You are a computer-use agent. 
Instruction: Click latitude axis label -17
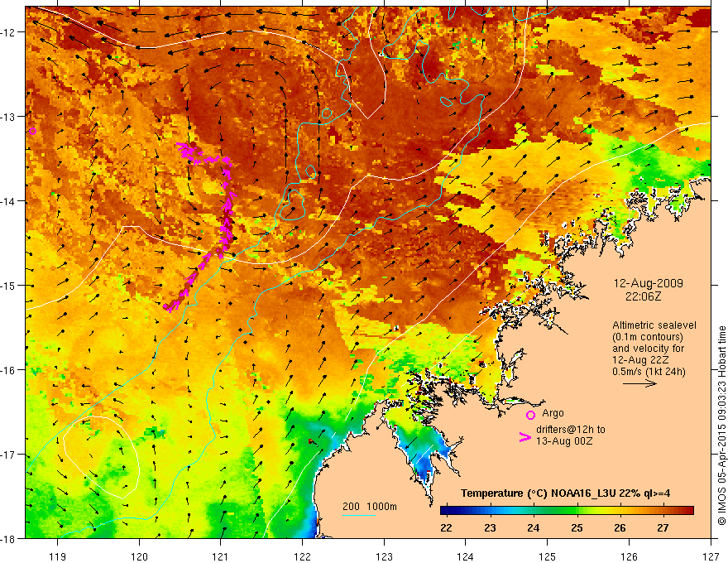(7, 455)
